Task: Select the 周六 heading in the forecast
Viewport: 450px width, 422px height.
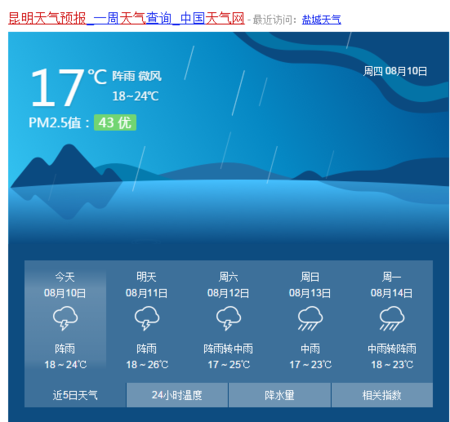Action: point(228,277)
